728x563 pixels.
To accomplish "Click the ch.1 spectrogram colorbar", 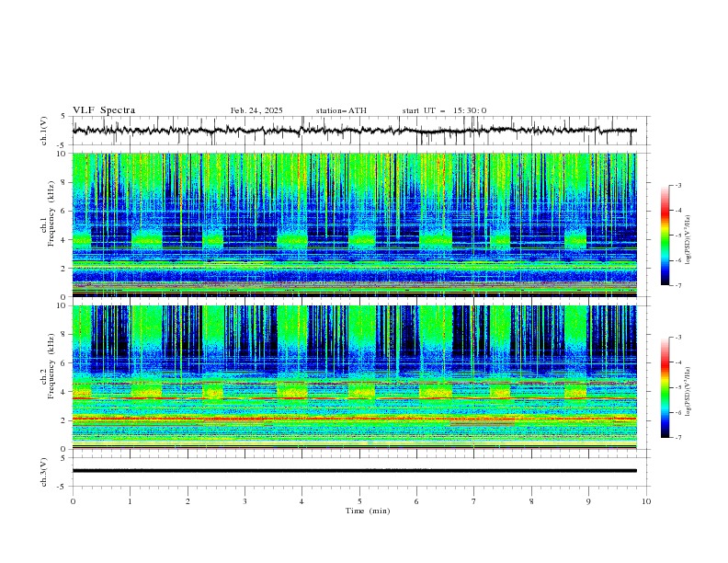I will pos(665,236).
